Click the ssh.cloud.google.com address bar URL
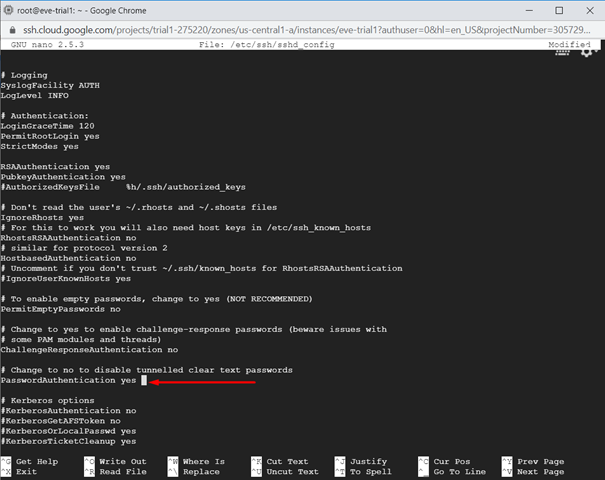The image size is (605, 480). tap(306, 30)
